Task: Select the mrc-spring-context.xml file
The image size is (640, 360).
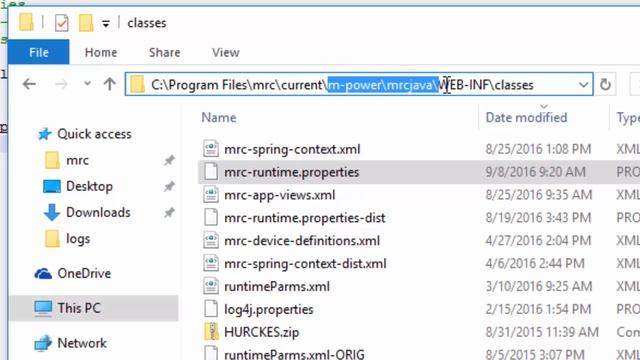Action: pos(292,149)
